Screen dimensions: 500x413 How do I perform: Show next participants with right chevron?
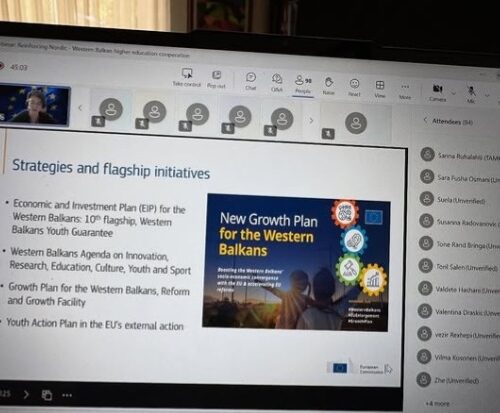(x=311, y=120)
